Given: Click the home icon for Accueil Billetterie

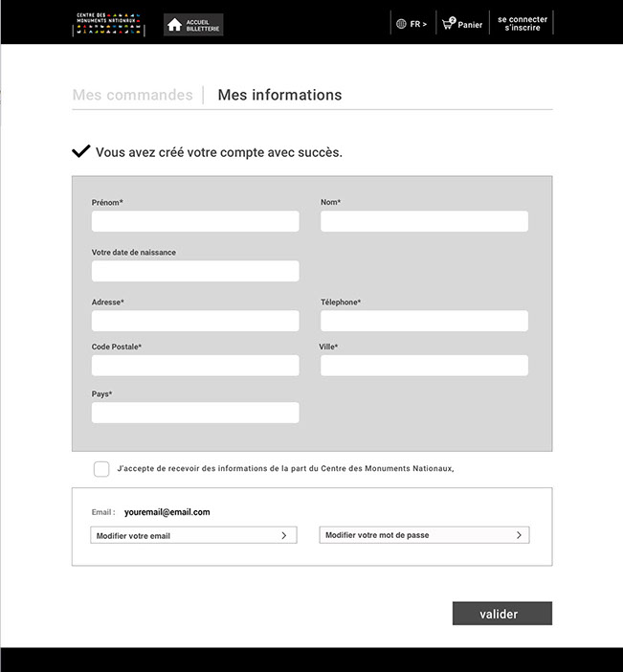Looking at the screenshot, I should tap(174, 25).
